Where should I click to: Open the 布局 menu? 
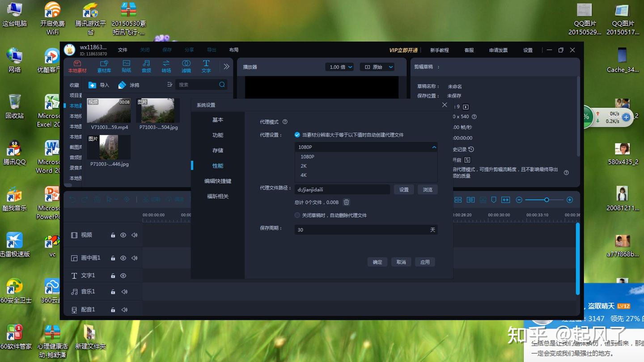pos(233,50)
